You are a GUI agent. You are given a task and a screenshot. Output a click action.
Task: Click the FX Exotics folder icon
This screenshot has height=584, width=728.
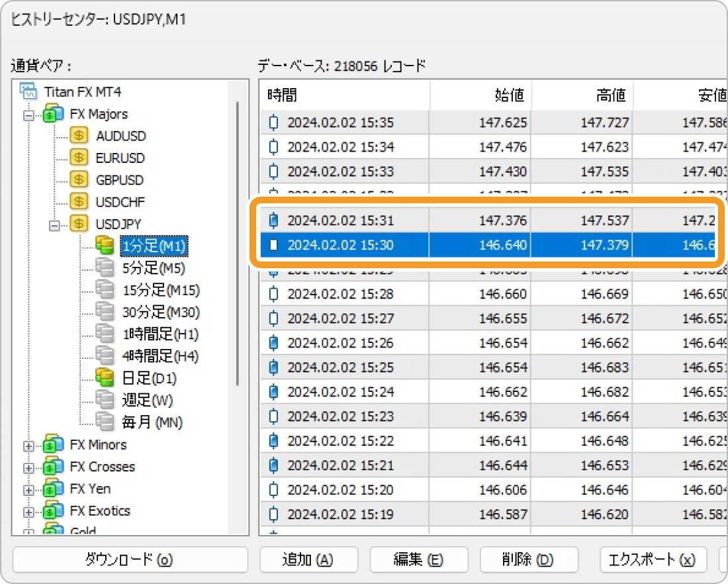click(x=54, y=510)
